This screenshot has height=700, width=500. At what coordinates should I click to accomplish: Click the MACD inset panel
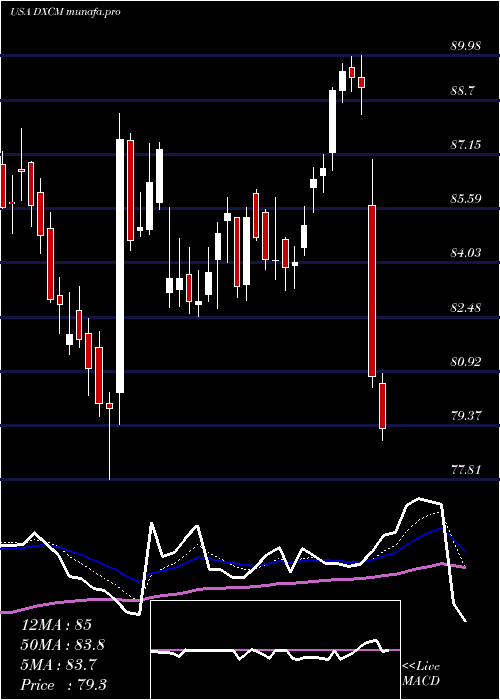(275, 650)
